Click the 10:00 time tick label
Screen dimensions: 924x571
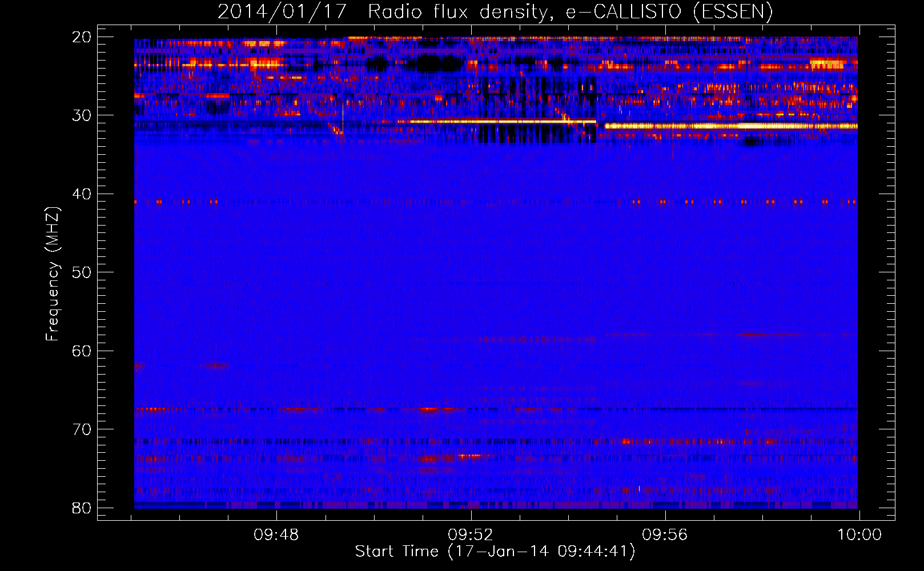pyautogui.click(x=859, y=535)
